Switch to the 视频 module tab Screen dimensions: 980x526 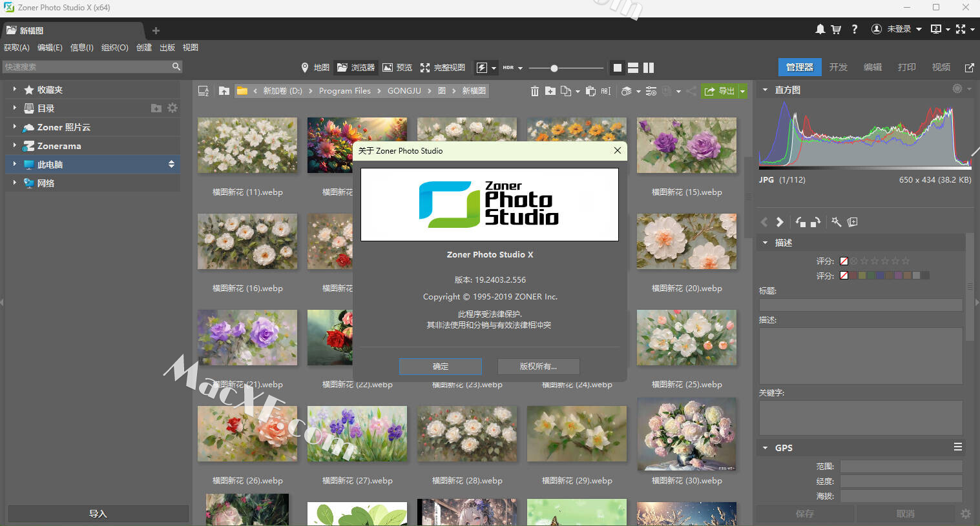click(x=941, y=67)
